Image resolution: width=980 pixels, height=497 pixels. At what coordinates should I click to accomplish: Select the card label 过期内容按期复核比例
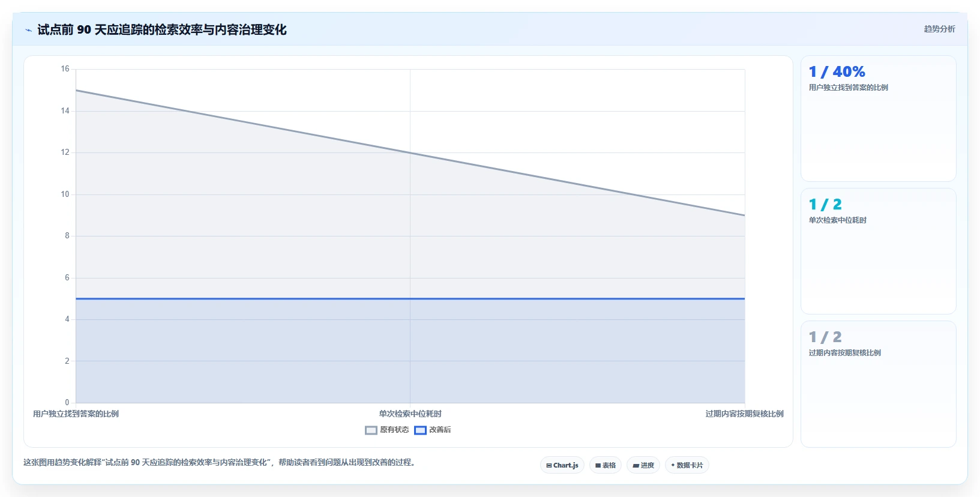tap(844, 353)
